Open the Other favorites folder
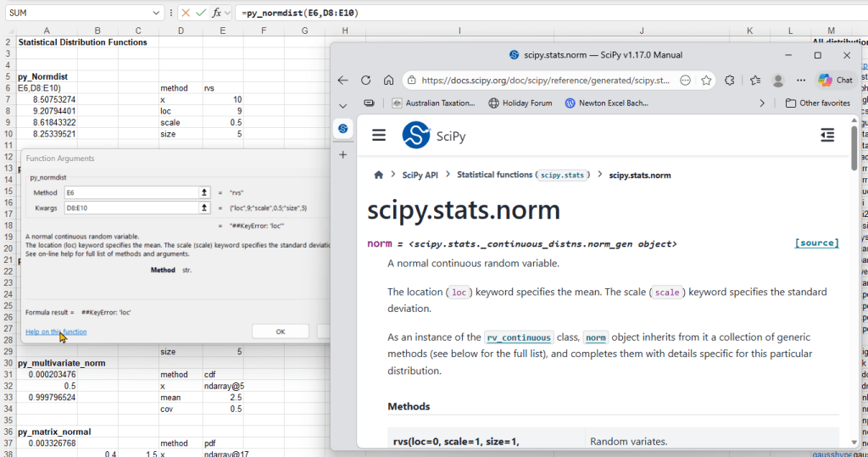 pos(818,103)
